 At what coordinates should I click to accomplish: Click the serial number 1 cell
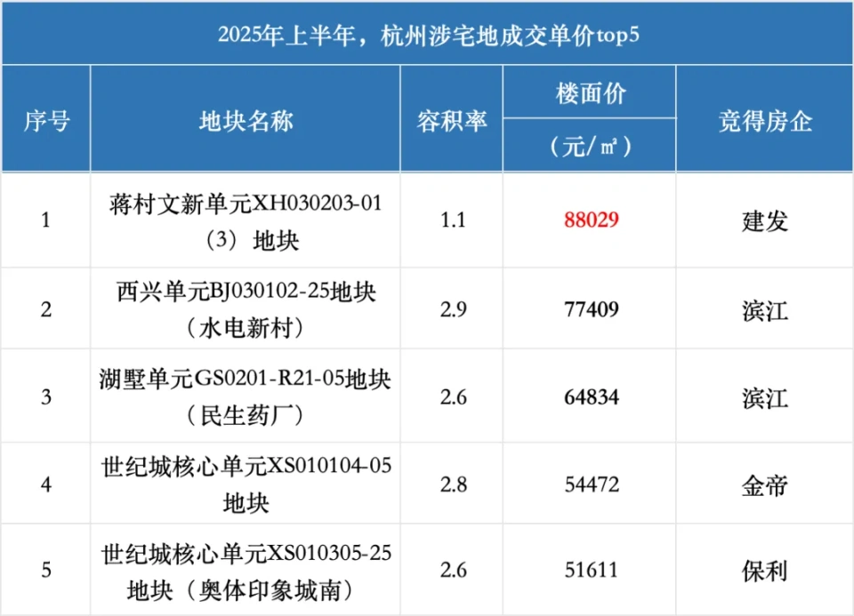45,220
